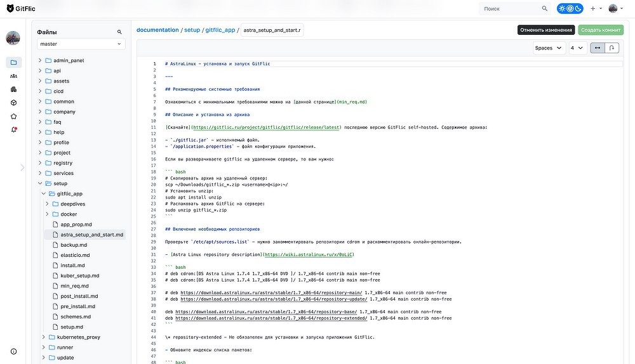Go to setup breadcrumb link
Image resolution: width=635 pixels, height=364 pixels.
click(192, 30)
